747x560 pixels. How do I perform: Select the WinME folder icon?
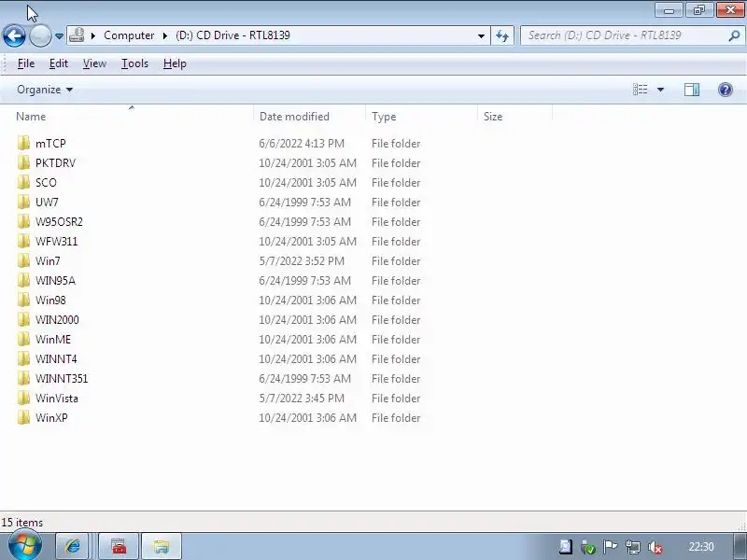point(22,339)
